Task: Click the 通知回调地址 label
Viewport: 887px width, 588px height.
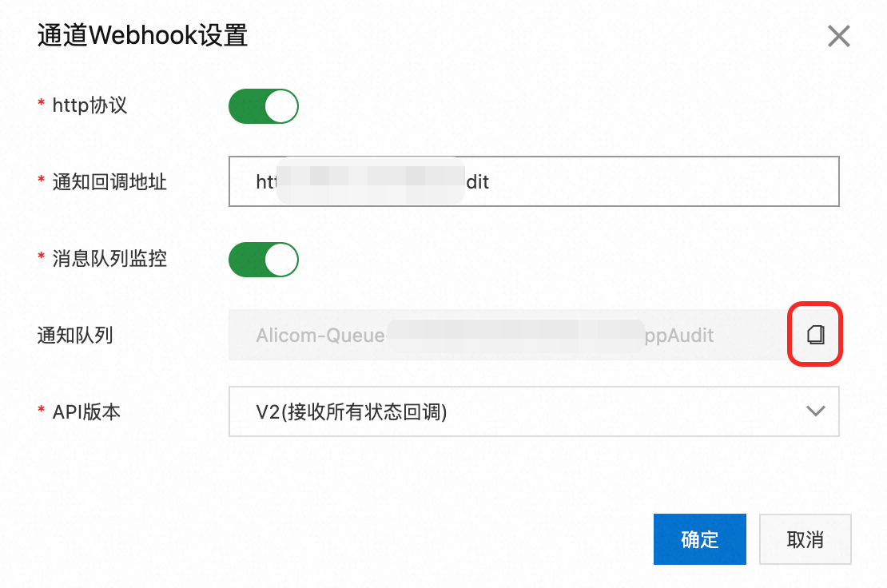Action: [109, 182]
